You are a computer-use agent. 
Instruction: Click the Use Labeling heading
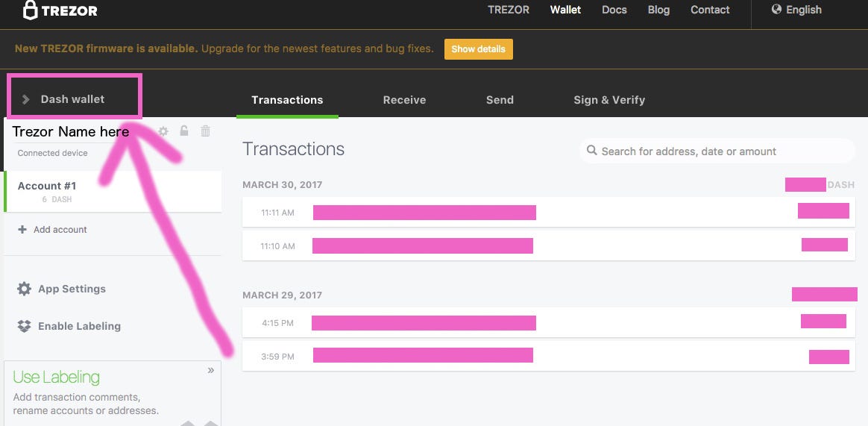tap(57, 378)
